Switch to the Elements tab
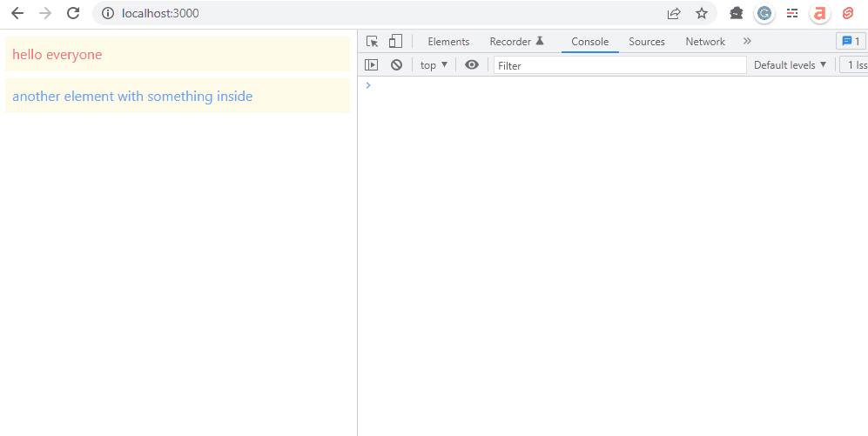The width and height of the screenshot is (868, 436). (448, 42)
